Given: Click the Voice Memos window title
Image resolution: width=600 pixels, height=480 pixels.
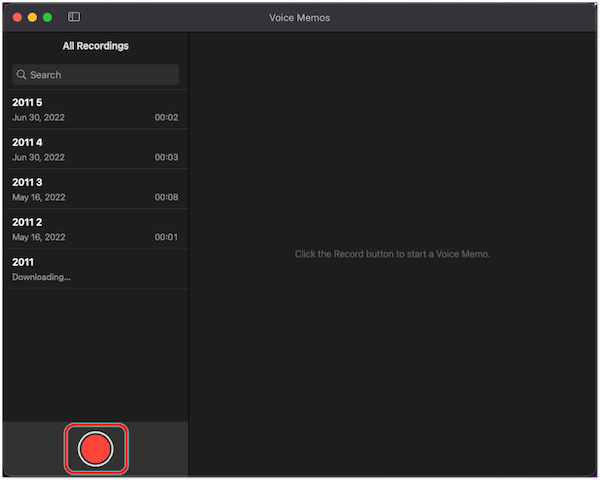Looking at the screenshot, I should 299,18.
